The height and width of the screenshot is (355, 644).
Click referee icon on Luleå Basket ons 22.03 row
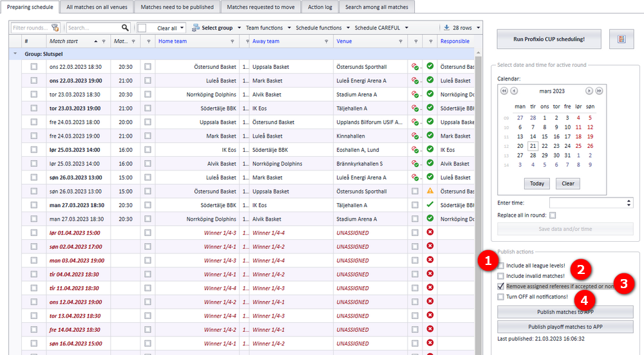415,80
